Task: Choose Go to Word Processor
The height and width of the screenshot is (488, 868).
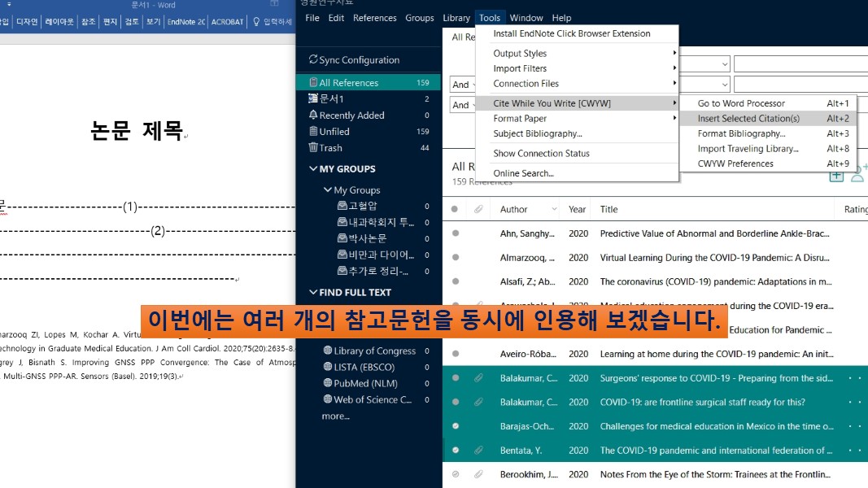Action: (x=768, y=103)
